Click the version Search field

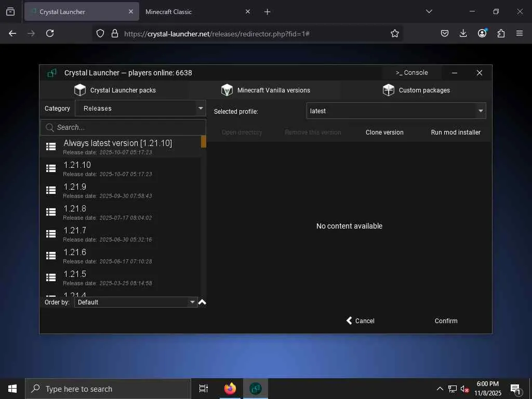pos(123,127)
